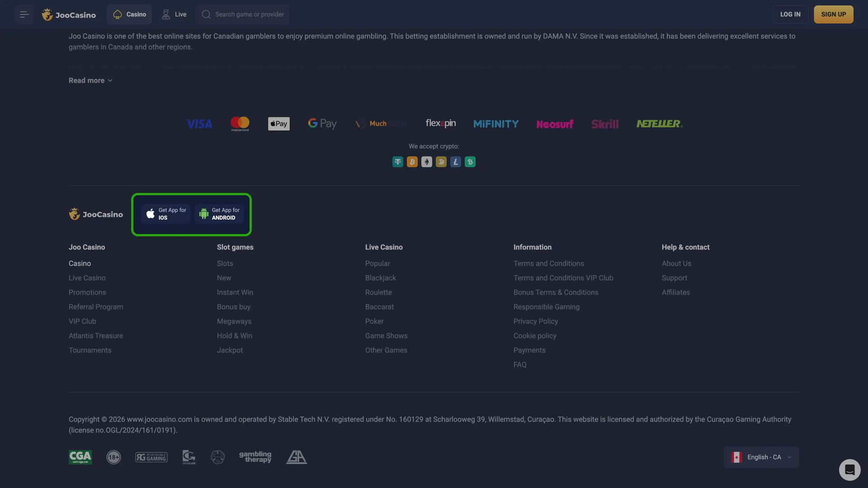Click the Dogecoin crypto icon
868x488 pixels.
coord(441,162)
